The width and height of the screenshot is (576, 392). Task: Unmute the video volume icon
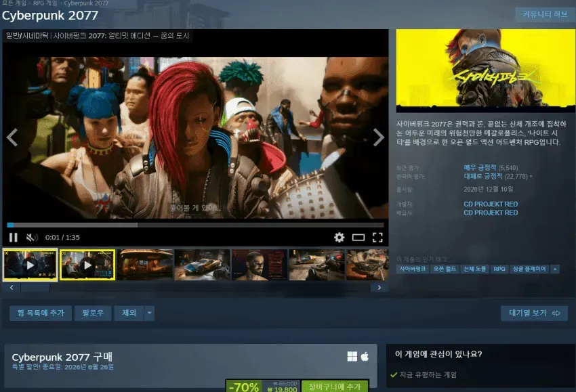[x=32, y=238]
